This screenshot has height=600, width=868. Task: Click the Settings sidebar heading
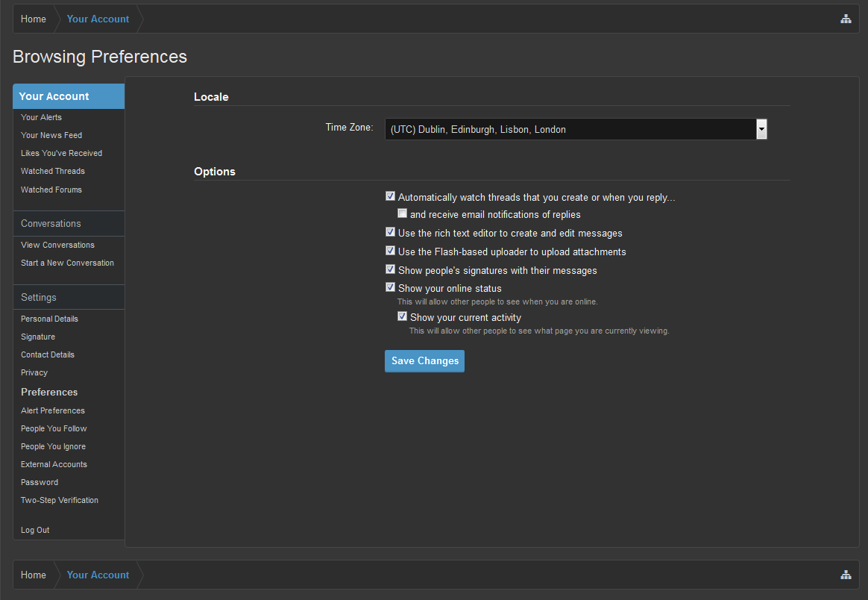coord(39,298)
